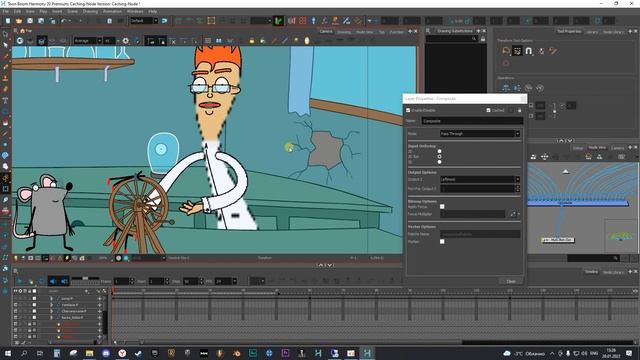
Task: Open the Default workspace dropdown in top toolbar
Action: (x=144, y=20)
